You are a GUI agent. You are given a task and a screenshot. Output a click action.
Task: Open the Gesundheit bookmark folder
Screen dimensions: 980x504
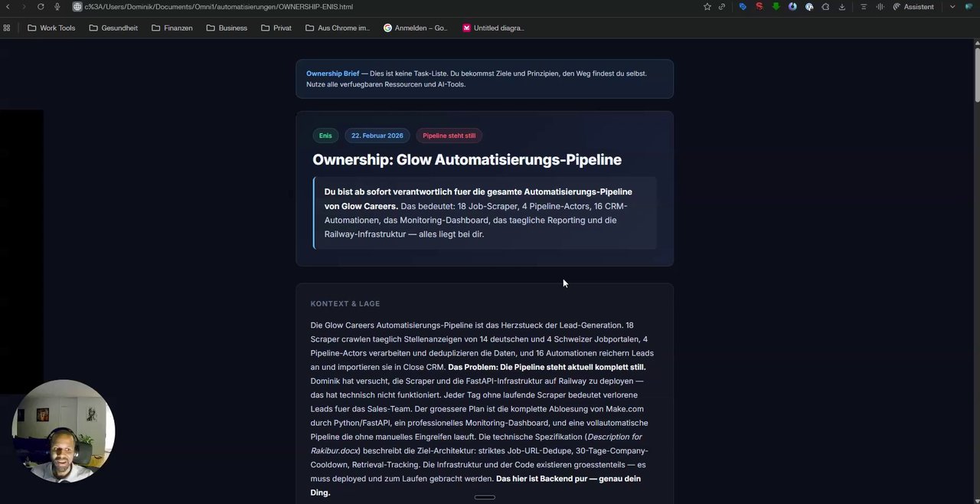point(113,28)
